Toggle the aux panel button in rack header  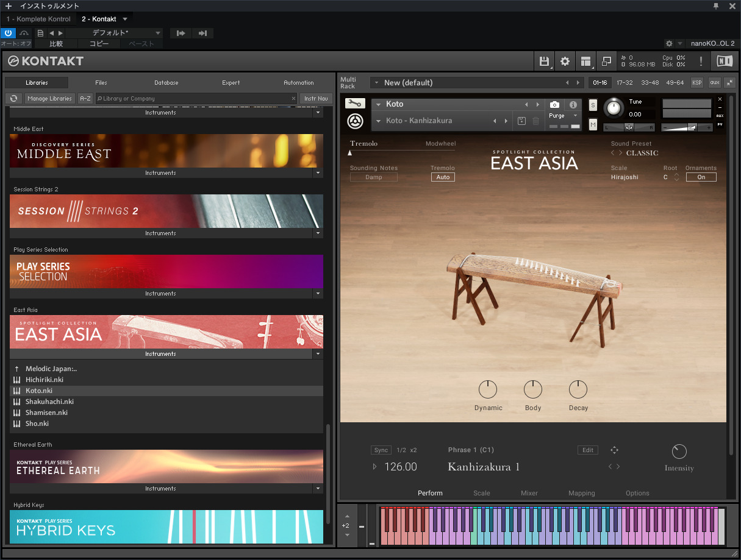714,82
